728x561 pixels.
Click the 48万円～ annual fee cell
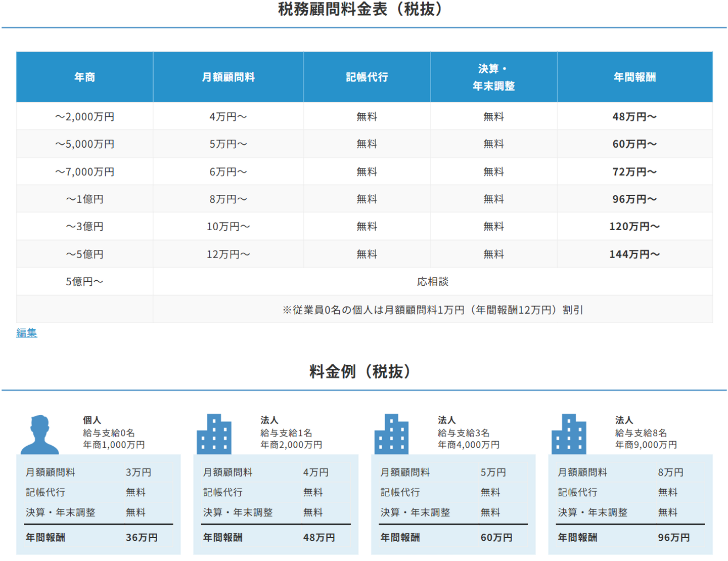[x=635, y=117]
